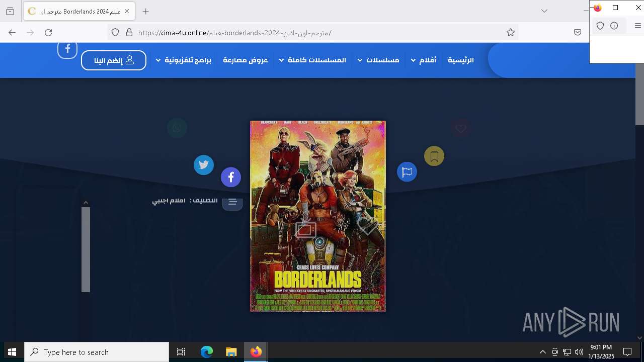Click the TV watch icon on poster
Screen dimensions: 644x362
coord(306,229)
